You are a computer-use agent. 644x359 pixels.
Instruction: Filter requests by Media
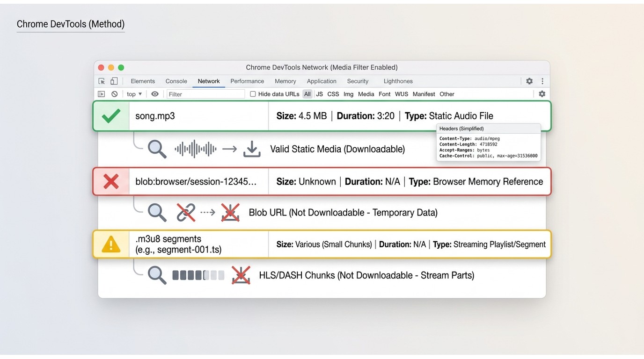coord(366,94)
